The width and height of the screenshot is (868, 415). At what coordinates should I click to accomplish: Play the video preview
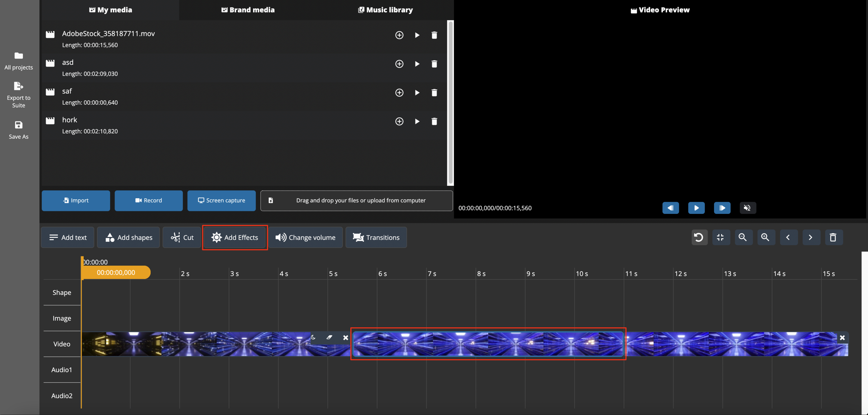tap(696, 208)
